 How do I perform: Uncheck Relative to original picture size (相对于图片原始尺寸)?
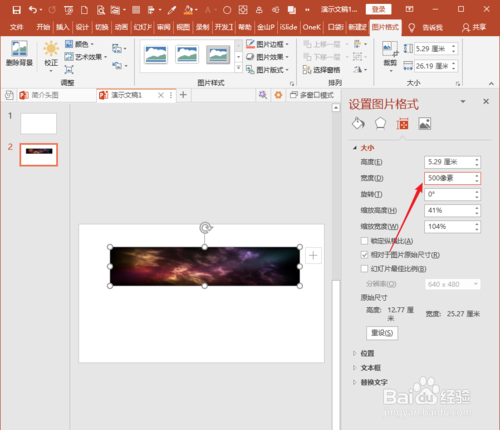point(364,255)
